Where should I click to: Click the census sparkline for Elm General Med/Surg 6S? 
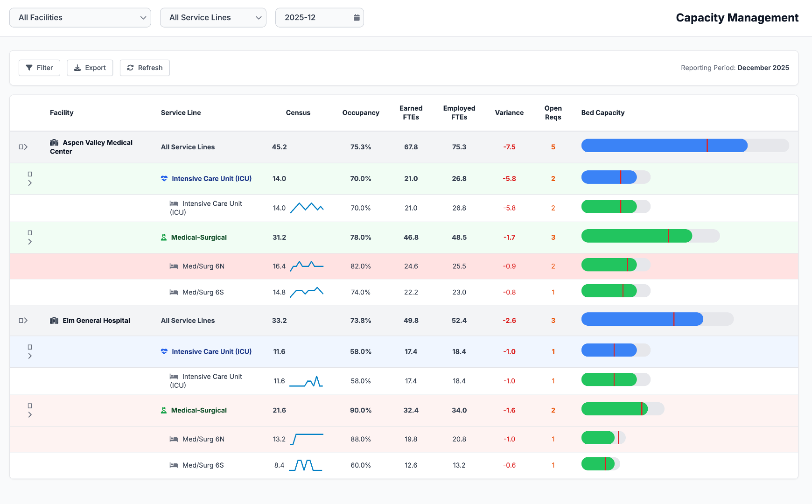[306, 465]
